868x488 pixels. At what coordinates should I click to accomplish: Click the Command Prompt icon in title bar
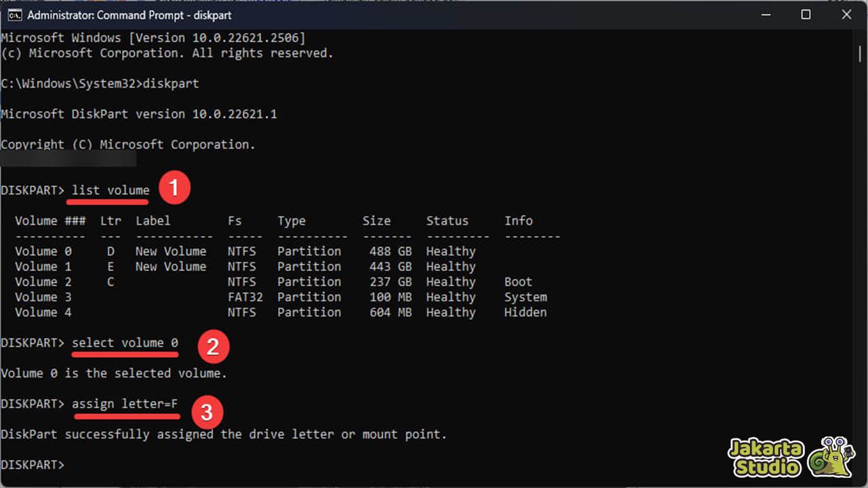[14, 14]
